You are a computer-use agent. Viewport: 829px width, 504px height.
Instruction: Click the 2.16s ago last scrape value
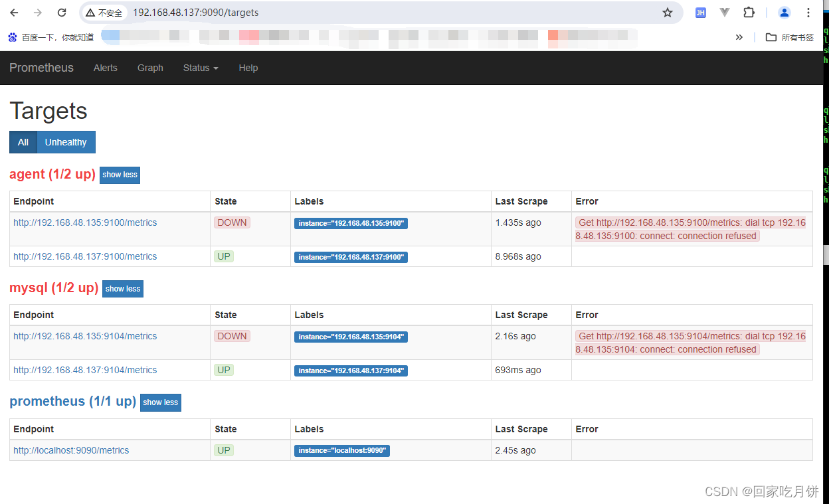[x=515, y=336]
